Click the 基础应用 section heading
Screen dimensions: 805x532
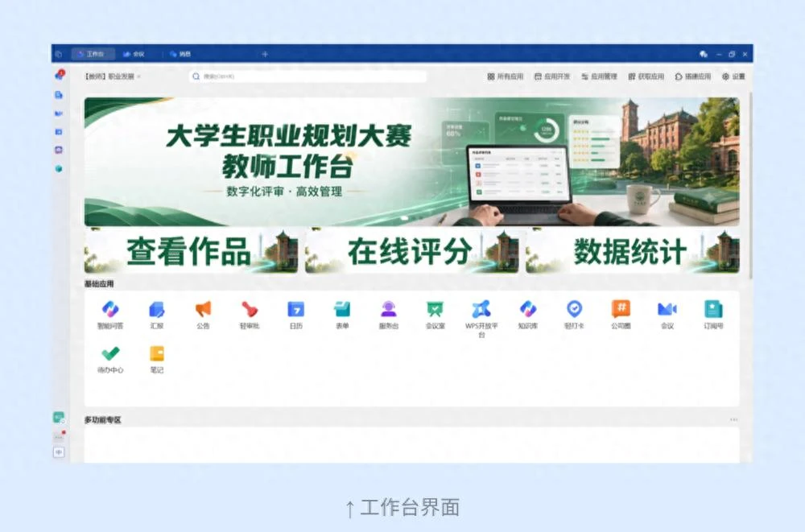[x=99, y=284]
